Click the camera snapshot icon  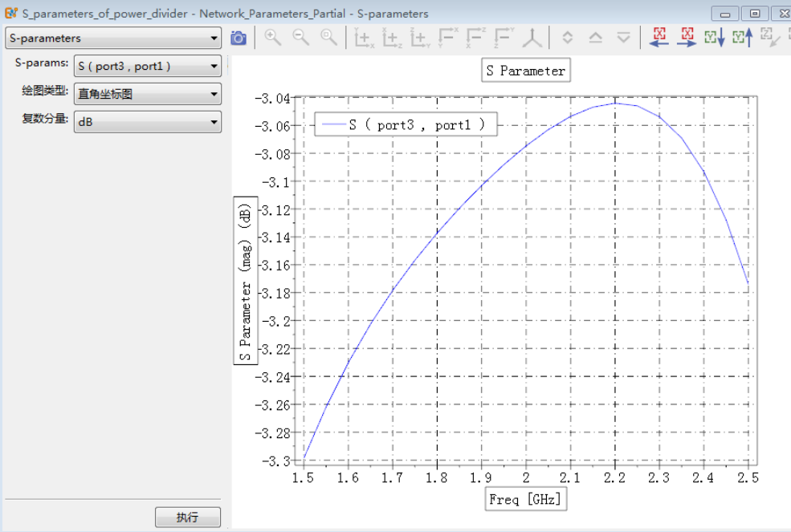(x=239, y=38)
